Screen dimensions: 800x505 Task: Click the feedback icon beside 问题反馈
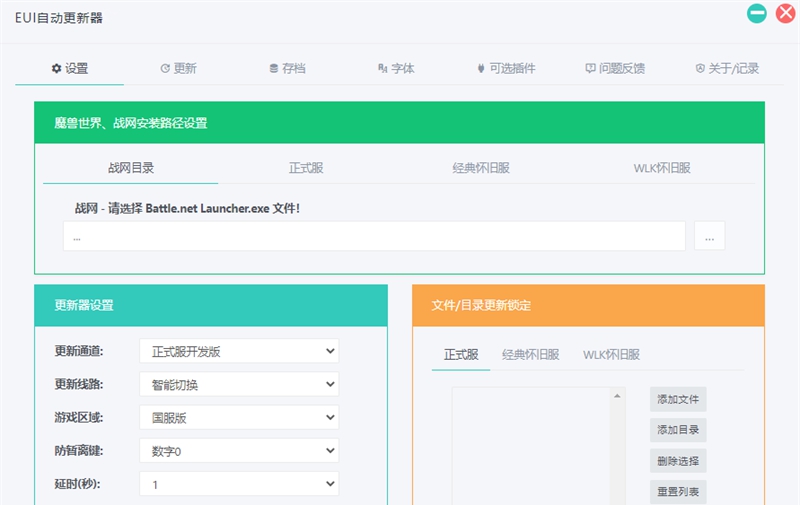tap(590, 69)
